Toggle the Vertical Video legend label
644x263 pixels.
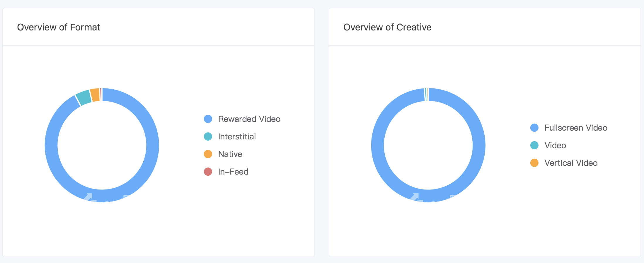click(571, 163)
